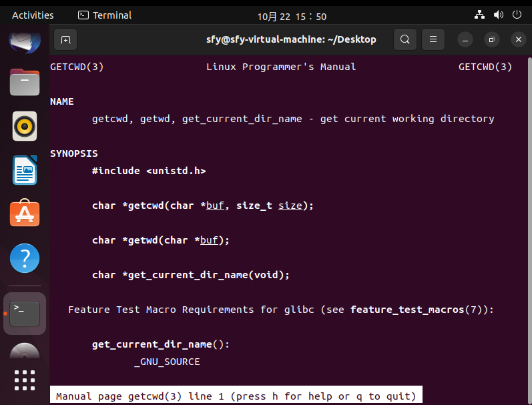Click the volume speaker icon
The width and height of the screenshot is (532, 405).
(x=498, y=15)
